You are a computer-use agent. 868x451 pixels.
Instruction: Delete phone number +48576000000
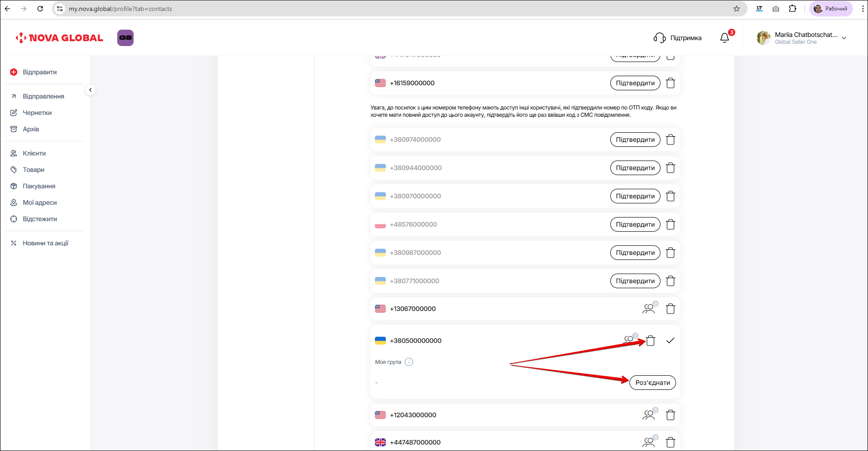[670, 224]
